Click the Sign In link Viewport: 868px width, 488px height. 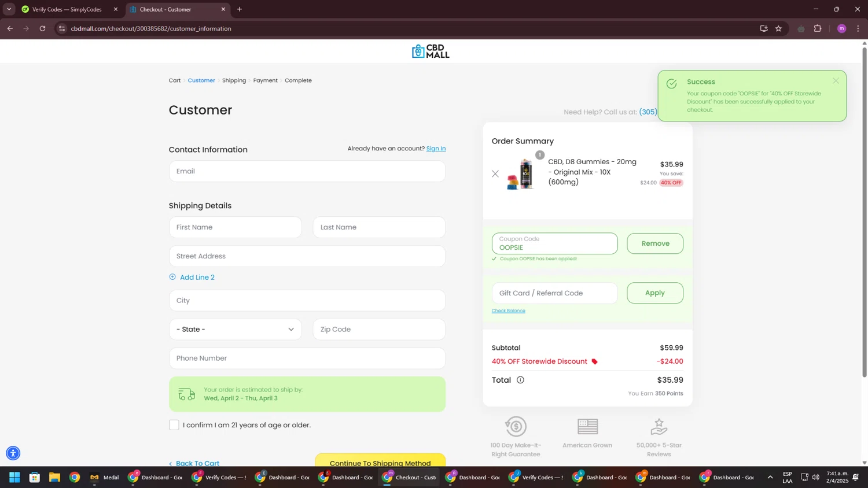pyautogui.click(x=436, y=149)
